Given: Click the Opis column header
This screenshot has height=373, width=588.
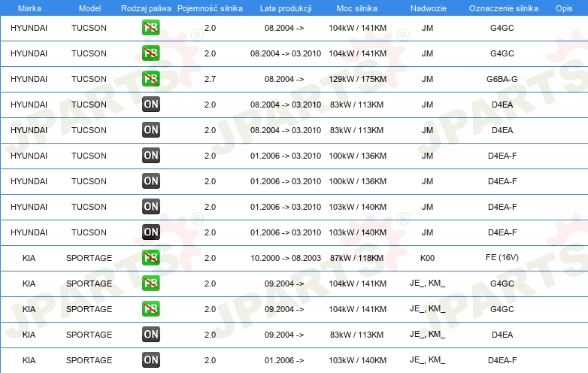Looking at the screenshot, I should [x=563, y=8].
